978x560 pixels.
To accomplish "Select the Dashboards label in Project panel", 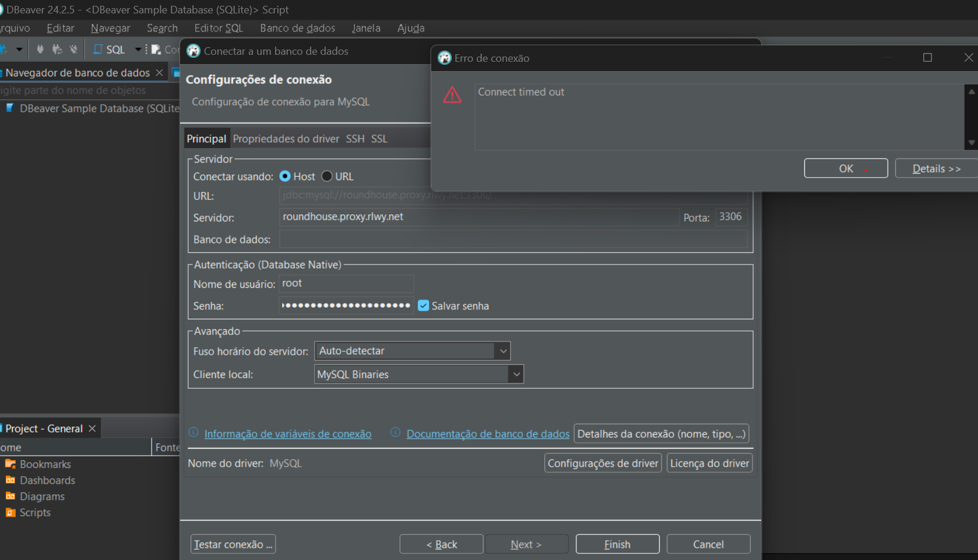I will tap(47, 481).
